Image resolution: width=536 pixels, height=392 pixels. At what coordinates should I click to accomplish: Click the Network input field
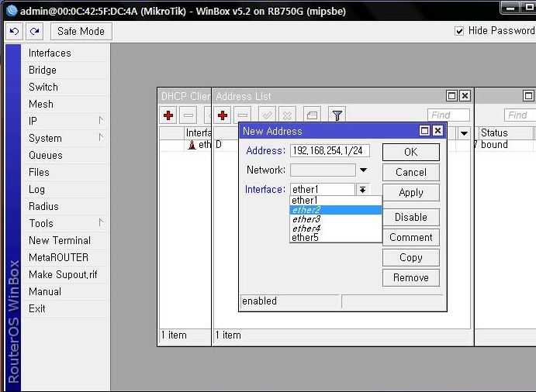click(x=323, y=170)
